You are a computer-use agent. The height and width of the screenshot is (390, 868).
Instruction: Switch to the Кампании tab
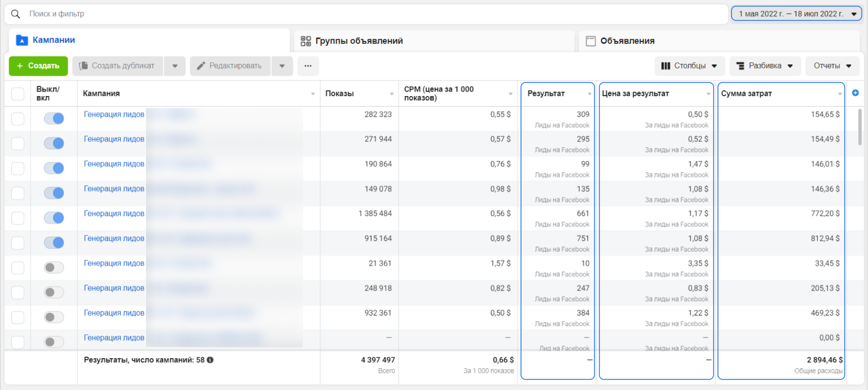(149, 40)
